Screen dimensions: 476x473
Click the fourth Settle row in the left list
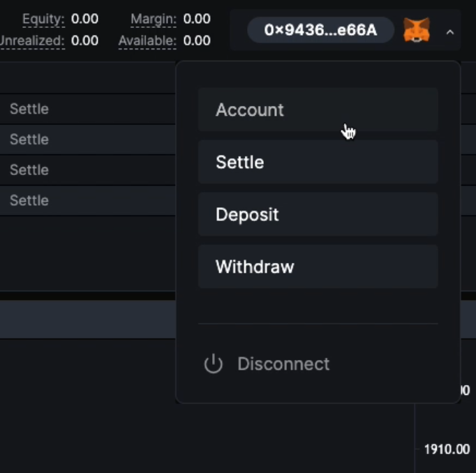29,200
